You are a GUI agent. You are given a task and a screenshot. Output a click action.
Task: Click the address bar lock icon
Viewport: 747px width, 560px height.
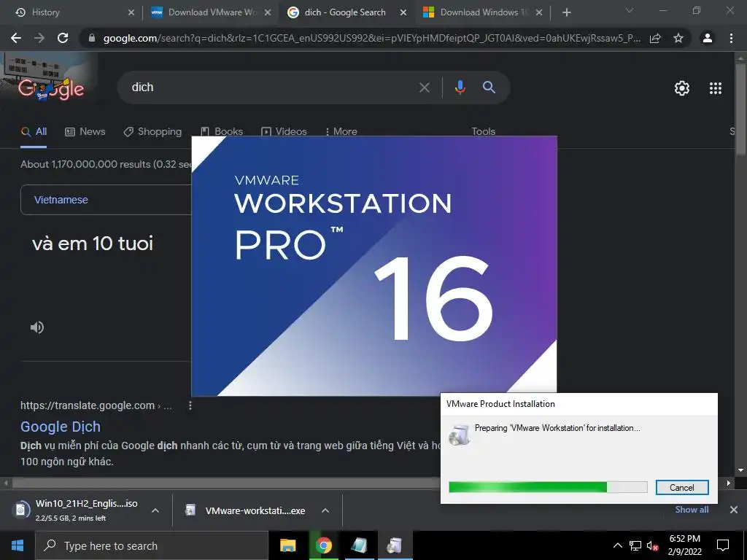pos(92,38)
